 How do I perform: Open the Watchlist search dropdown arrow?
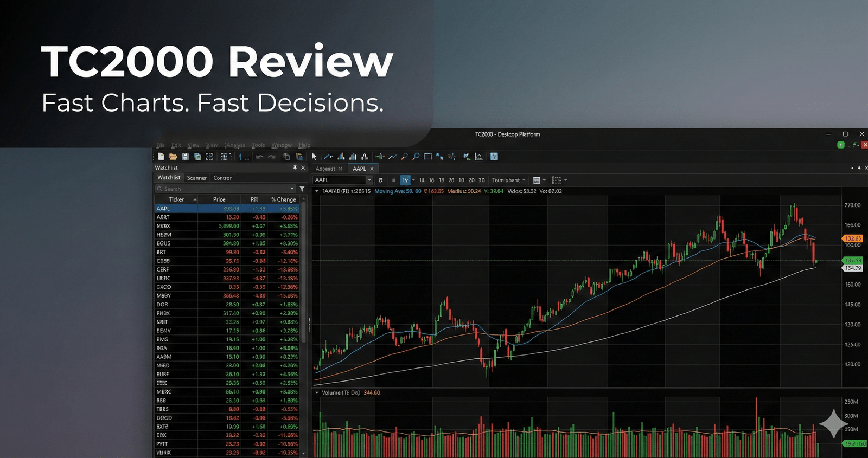pyautogui.click(x=292, y=189)
